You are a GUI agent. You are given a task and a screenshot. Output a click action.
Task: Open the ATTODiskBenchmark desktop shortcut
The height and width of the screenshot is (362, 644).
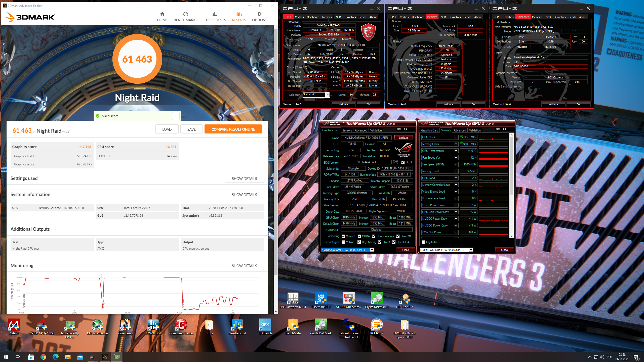point(348,300)
